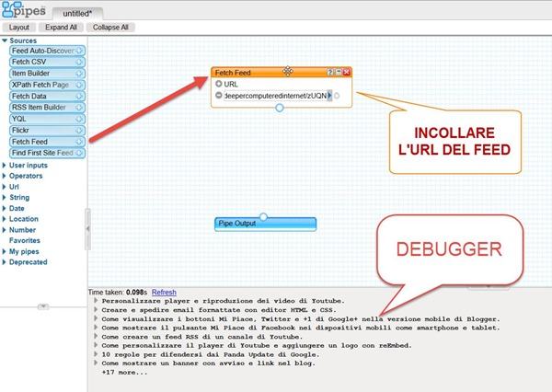The width and height of the screenshot is (552, 392).
Task: Click the Pipe Output input connector circle
Action: 263,216
